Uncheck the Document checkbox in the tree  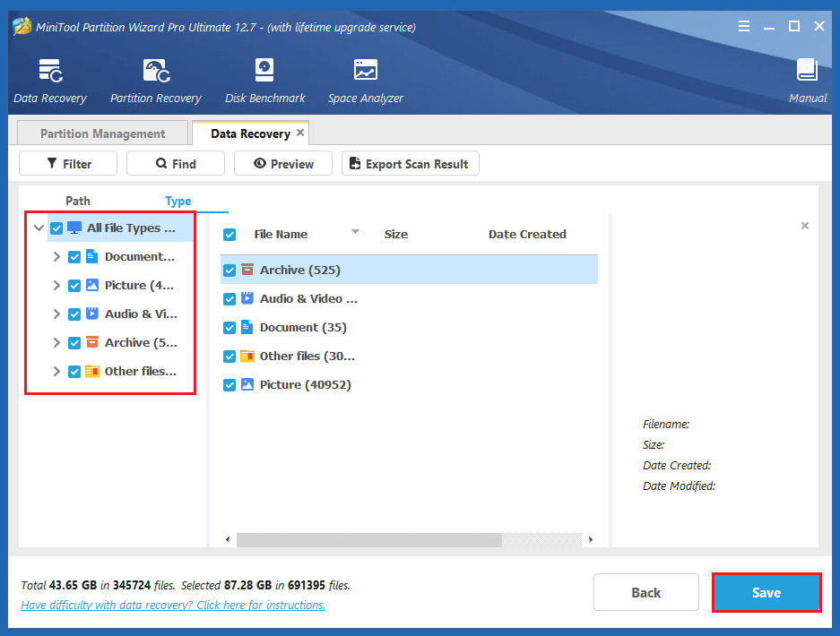(x=74, y=257)
